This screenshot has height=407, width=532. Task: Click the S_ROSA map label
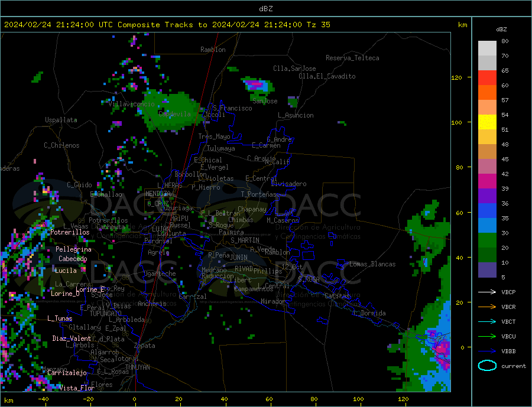[309, 279]
